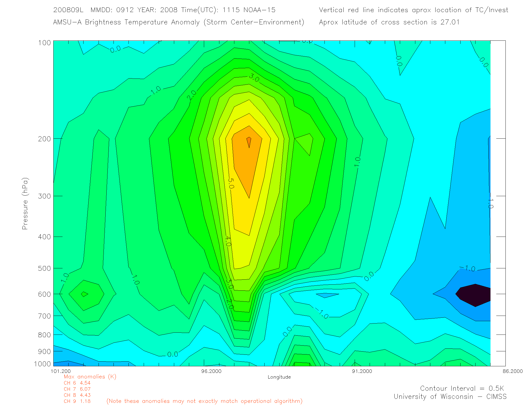Screen dimensions: 532x407
Task: Click the 4.0 contour label
Action: coord(228,241)
